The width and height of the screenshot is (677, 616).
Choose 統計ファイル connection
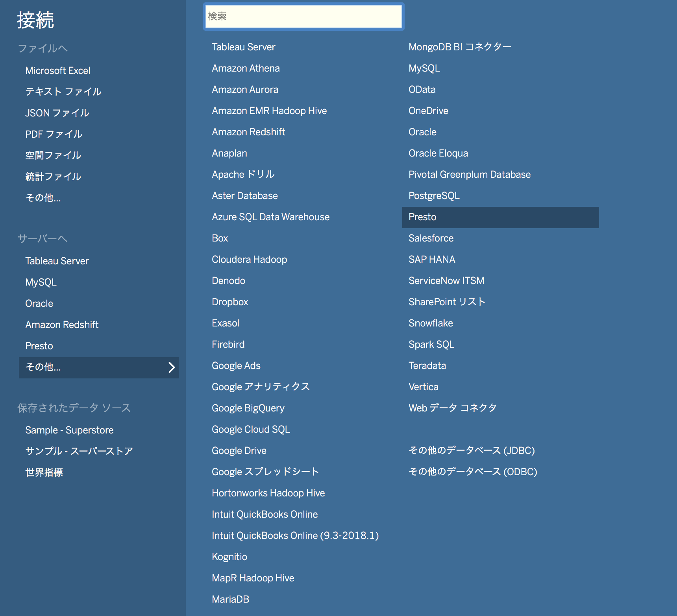click(53, 177)
